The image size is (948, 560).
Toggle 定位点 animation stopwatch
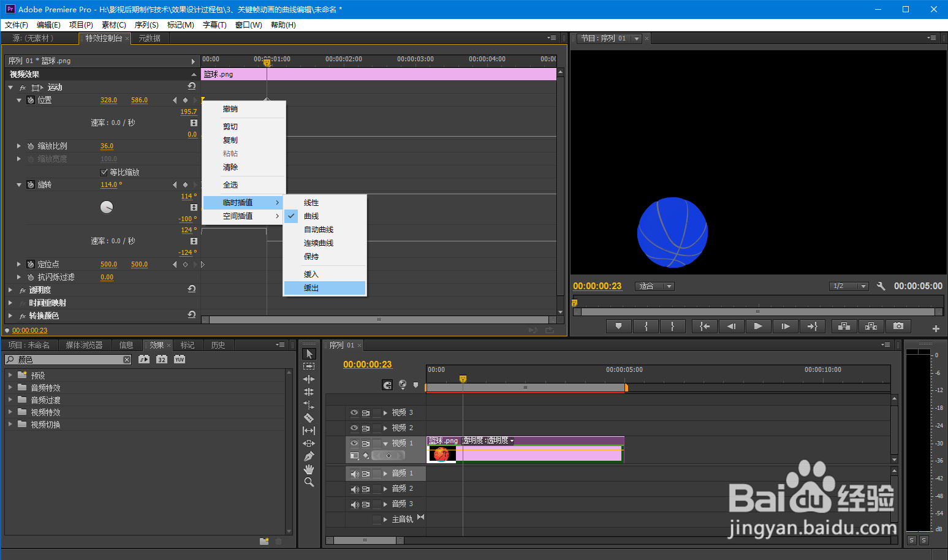(31, 264)
